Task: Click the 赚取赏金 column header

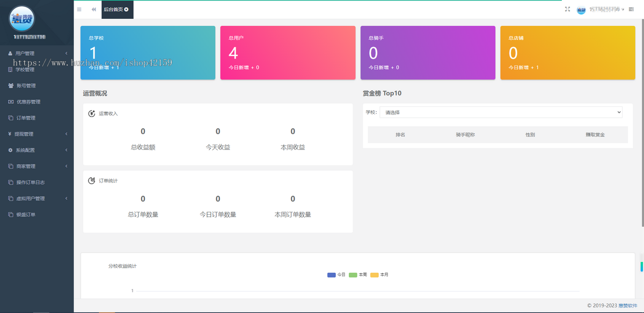Action: [x=595, y=135]
